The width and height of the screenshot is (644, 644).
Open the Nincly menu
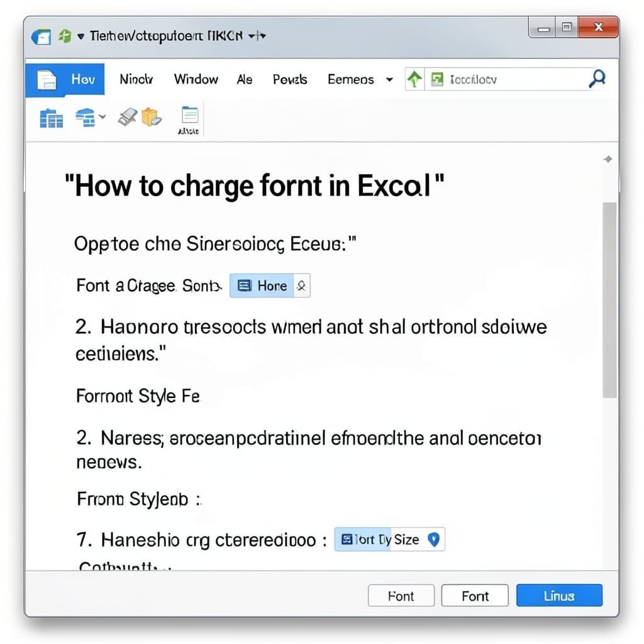coord(136,79)
